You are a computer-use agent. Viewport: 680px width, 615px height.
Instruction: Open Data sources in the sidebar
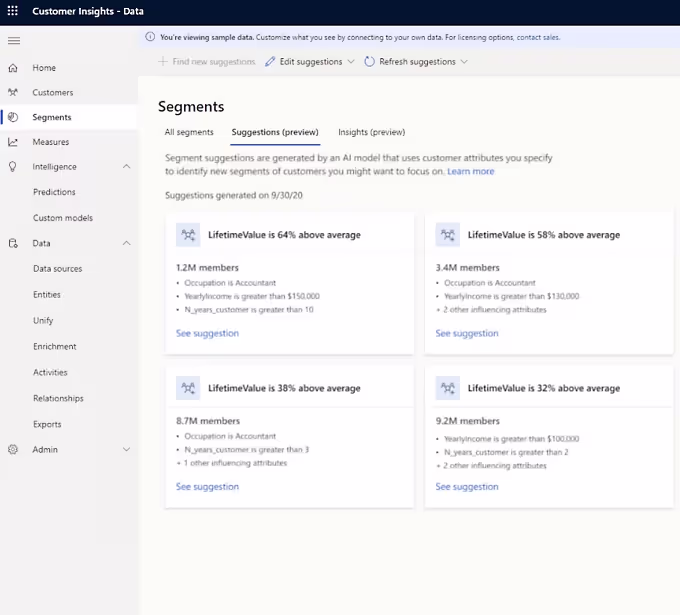tap(58, 269)
